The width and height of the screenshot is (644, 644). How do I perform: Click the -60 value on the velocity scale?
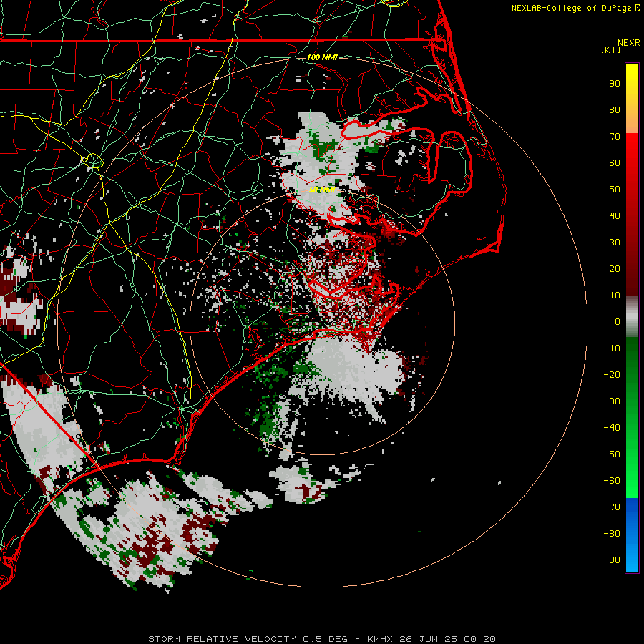[612, 481]
